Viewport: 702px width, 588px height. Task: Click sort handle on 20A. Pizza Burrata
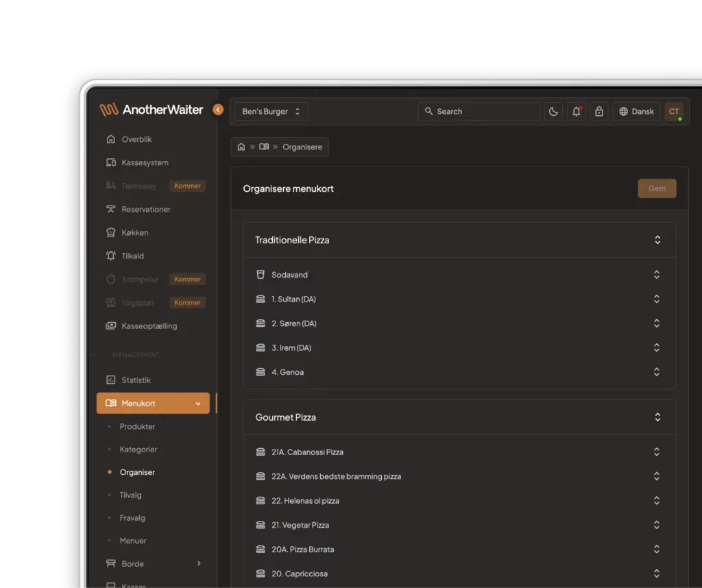click(656, 549)
